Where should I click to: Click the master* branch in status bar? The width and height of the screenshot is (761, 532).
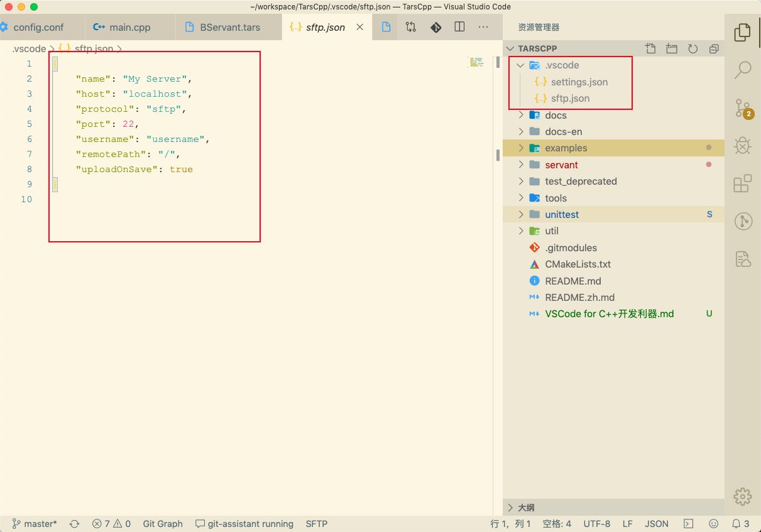pos(35,524)
